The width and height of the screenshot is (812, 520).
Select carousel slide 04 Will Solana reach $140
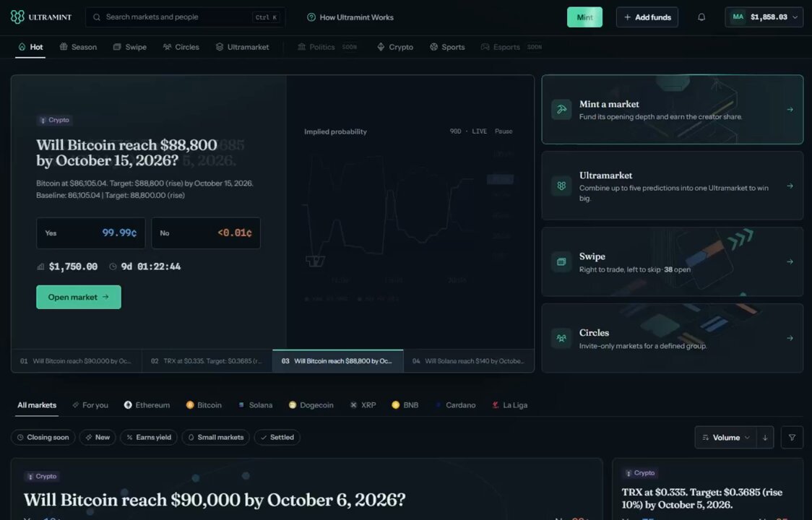(469, 361)
